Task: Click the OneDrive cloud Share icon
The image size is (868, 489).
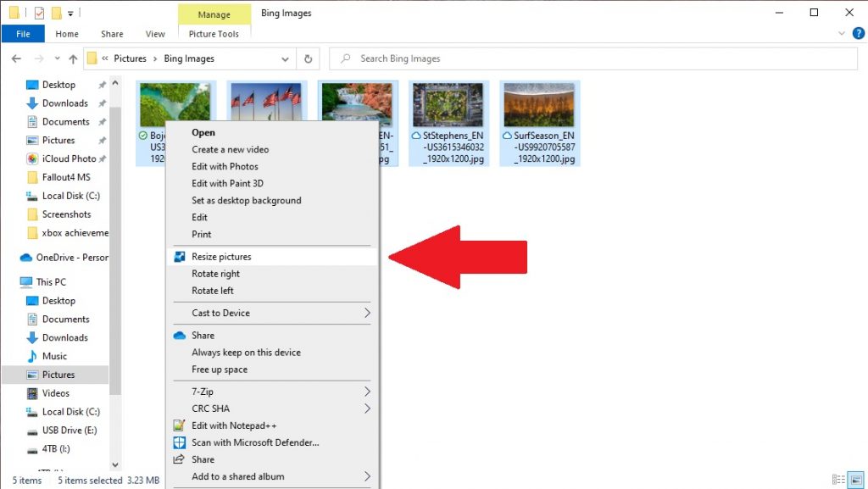Action: click(x=180, y=336)
